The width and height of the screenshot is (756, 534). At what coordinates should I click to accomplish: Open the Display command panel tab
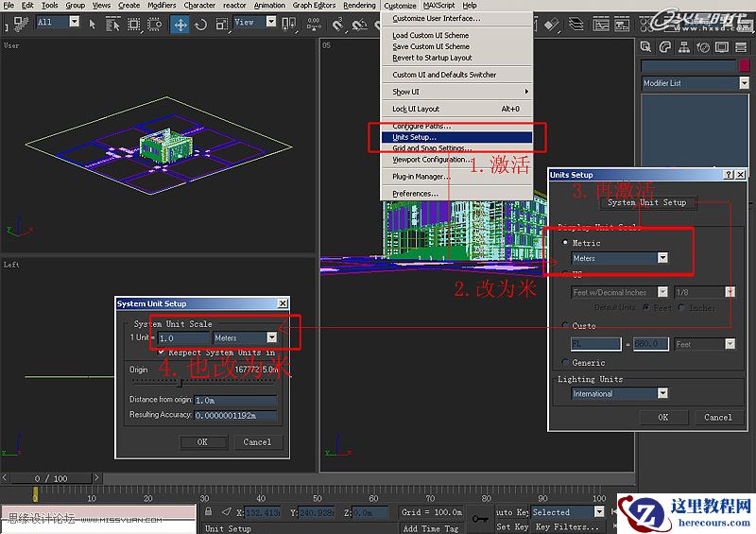click(x=721, y=45)
